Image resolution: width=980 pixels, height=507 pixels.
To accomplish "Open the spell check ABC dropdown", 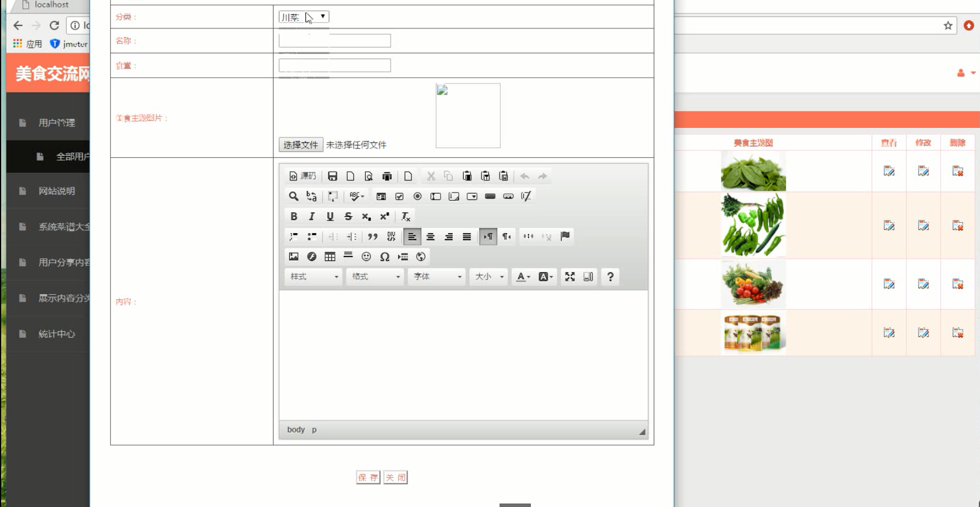I will [x=357, y=197].
